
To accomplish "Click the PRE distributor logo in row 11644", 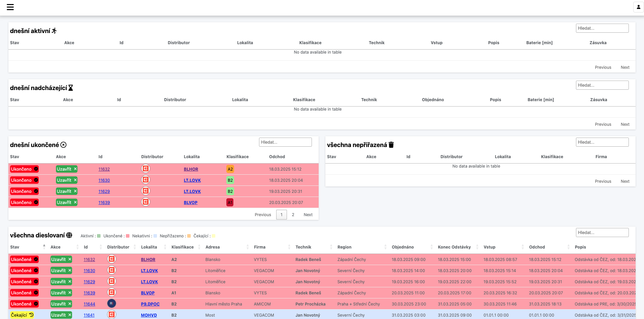I will point(111,303).
